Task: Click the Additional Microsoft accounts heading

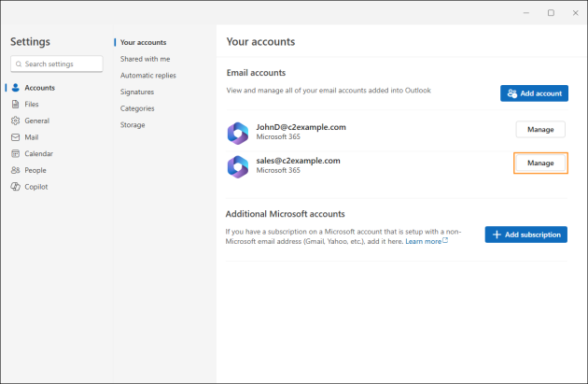Action: (285, 214)
